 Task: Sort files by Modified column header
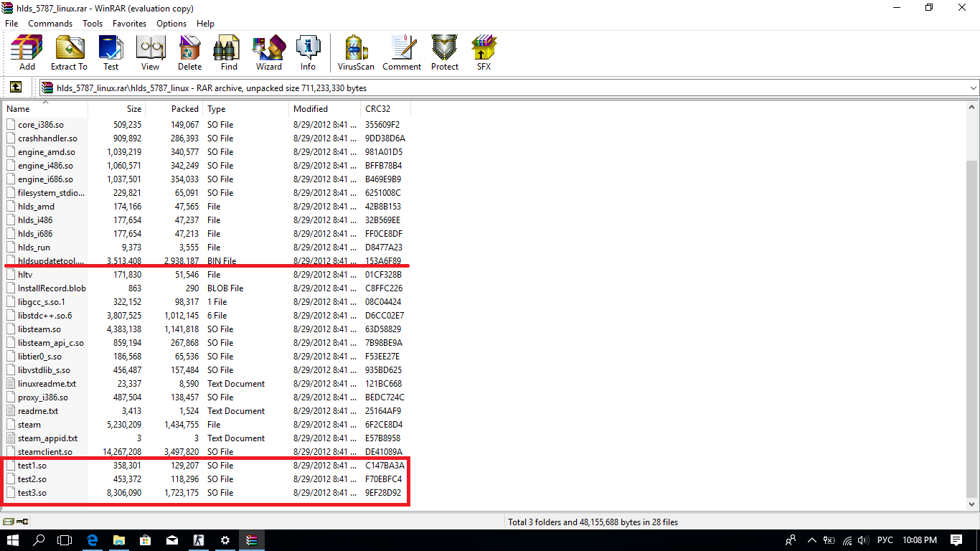(x=325, y=109)
